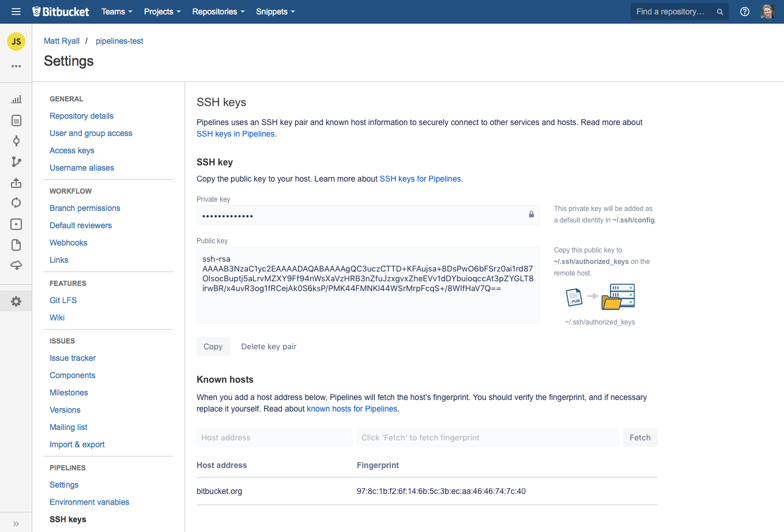The height and width of the screenshot is (532, 784).
Task: Open the help question mark icon
Action: tap(744, 12)
